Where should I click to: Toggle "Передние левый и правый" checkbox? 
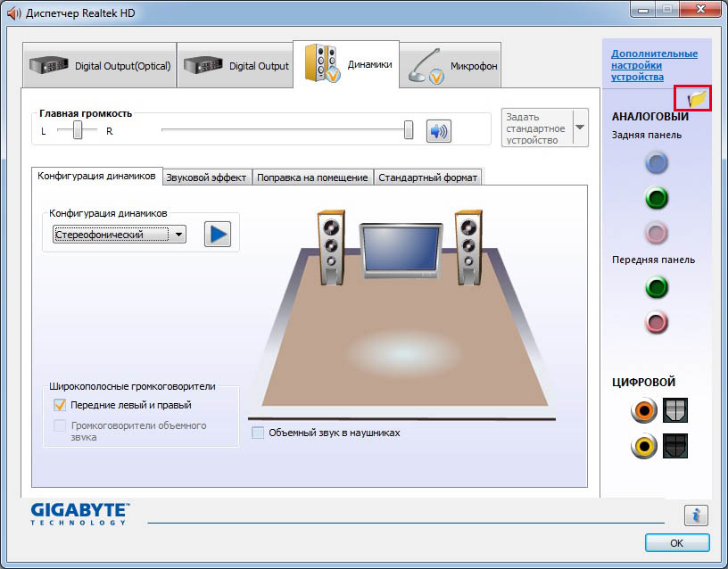(x=60, y=405)
